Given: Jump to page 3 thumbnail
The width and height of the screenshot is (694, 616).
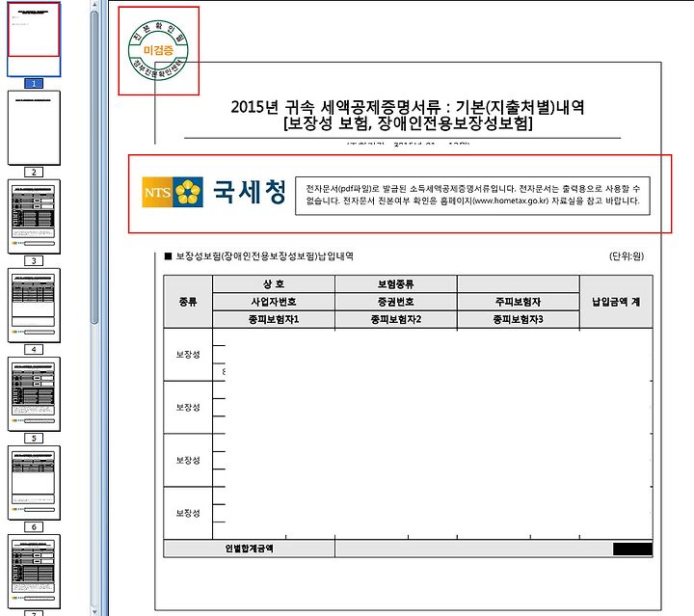Looking at the screenshot, I should coord(34,216).
